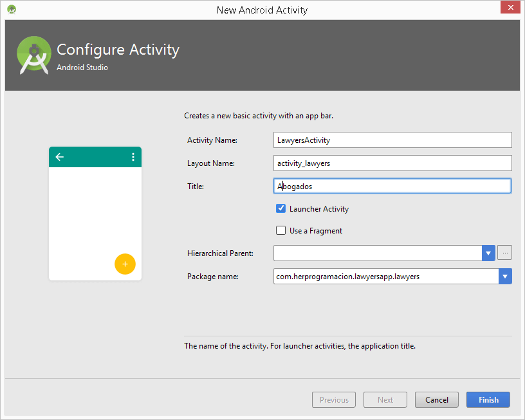Screen dimensions: 525x420
Task: Click the Layout Name label
Action: coord(211,163)
